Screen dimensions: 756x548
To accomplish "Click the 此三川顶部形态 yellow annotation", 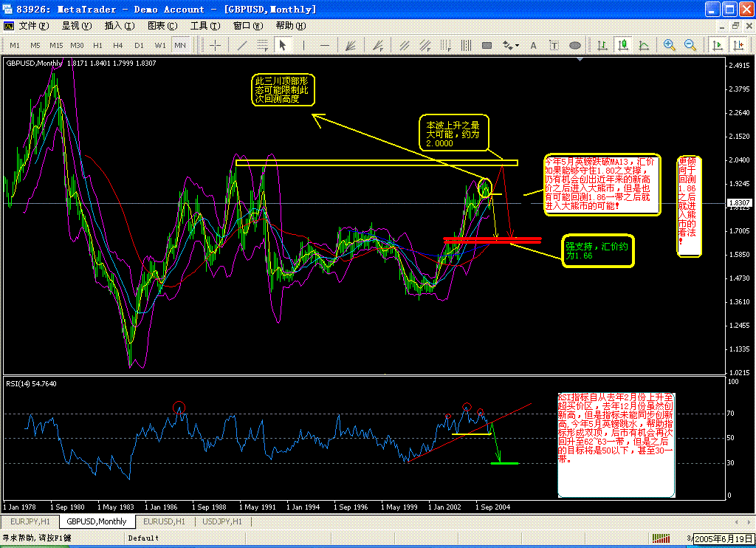I will click(x=283, y=89).
